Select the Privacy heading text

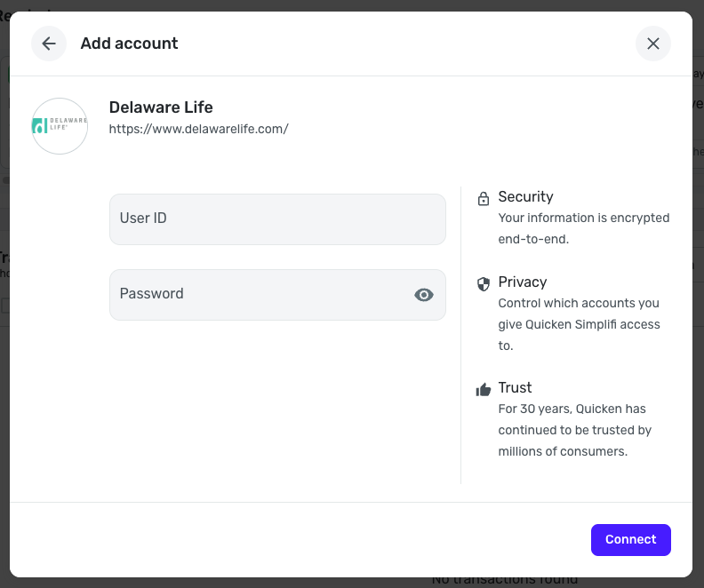(x=522, y=282)
